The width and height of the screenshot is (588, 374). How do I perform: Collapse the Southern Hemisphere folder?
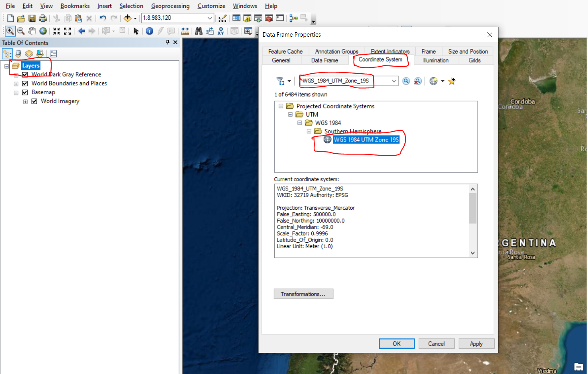point(309,131)
